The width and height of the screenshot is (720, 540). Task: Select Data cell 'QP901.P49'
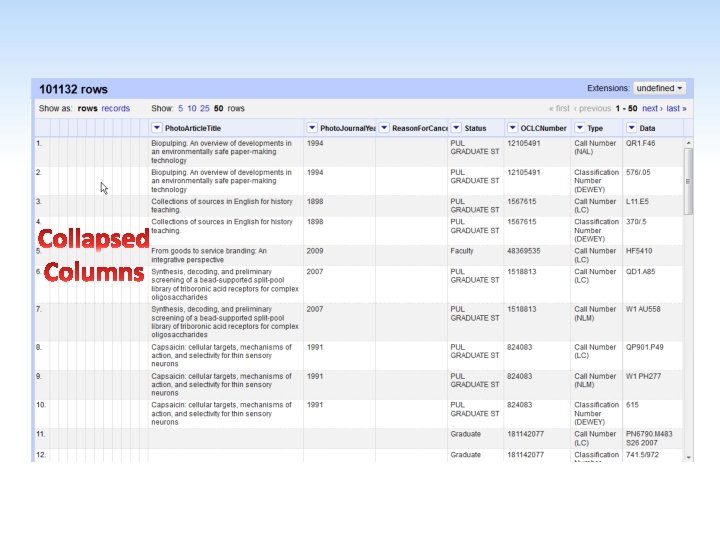tap(645, 347)
